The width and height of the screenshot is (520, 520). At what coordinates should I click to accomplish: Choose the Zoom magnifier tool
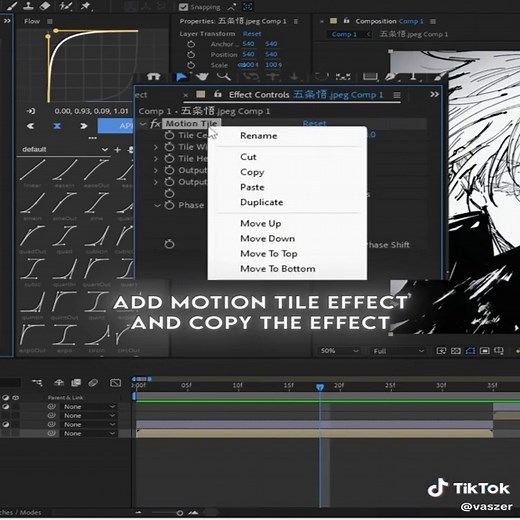click(x=224, y=77)
